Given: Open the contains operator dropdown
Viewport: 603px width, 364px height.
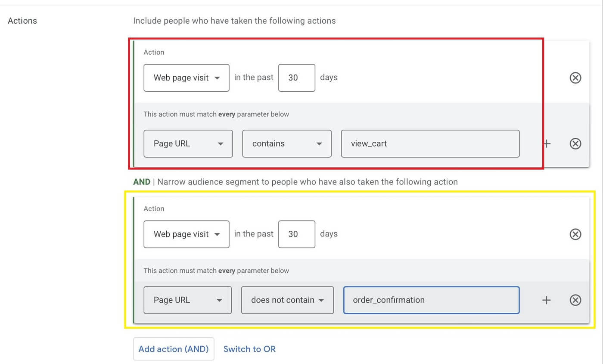Looking at the screenshot, I should pos(286,143).
